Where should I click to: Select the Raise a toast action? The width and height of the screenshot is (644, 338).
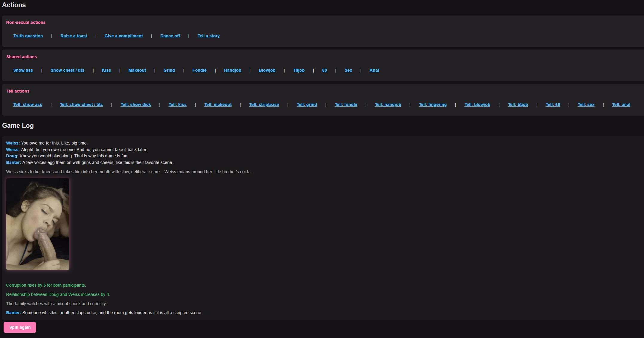(x=74, y=36)
